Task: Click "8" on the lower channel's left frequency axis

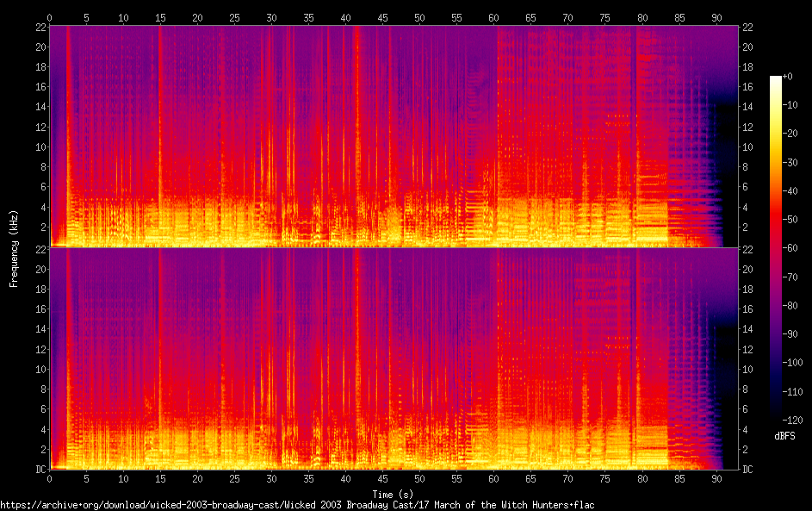Action: 44,389
